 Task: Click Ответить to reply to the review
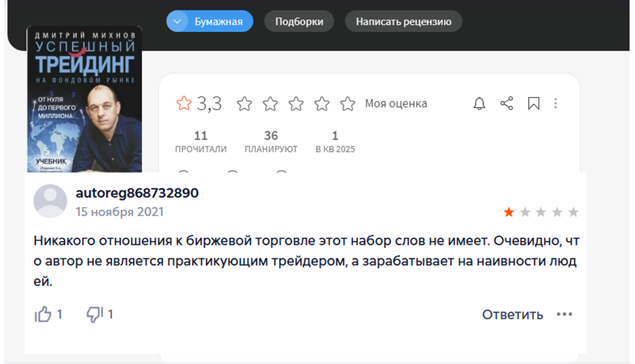click(512, 315)
